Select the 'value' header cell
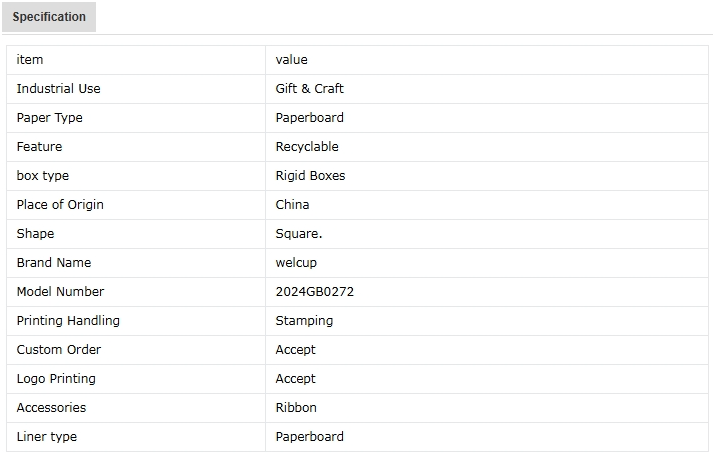 pos(487,60)
